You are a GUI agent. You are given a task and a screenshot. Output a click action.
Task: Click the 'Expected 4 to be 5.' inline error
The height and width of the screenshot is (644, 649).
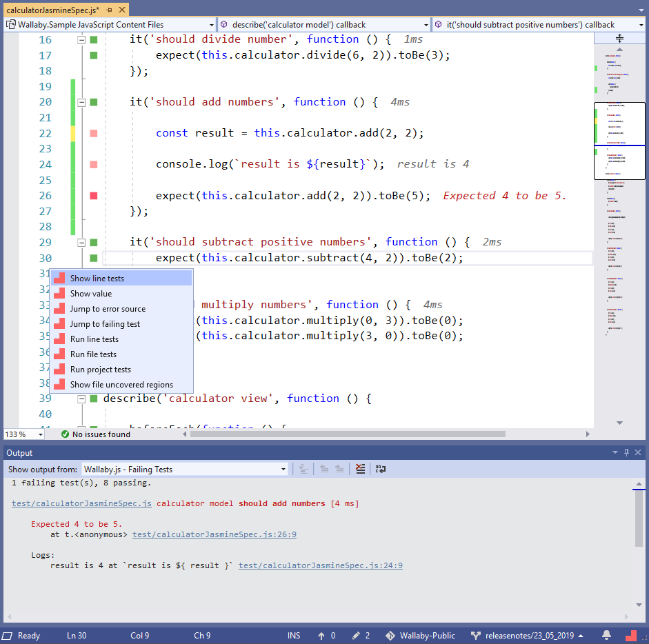[505, 196]
